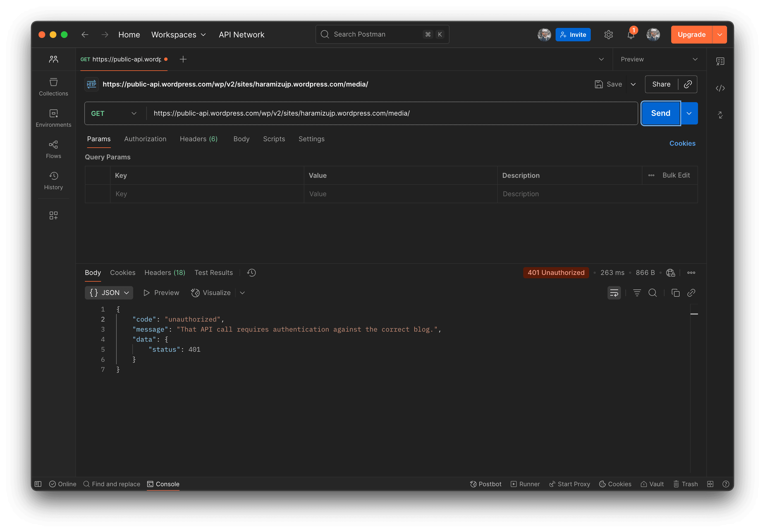Open the Workspaces dropdown menu
Viewport: 765px width, 532px height.
(178, 35)
